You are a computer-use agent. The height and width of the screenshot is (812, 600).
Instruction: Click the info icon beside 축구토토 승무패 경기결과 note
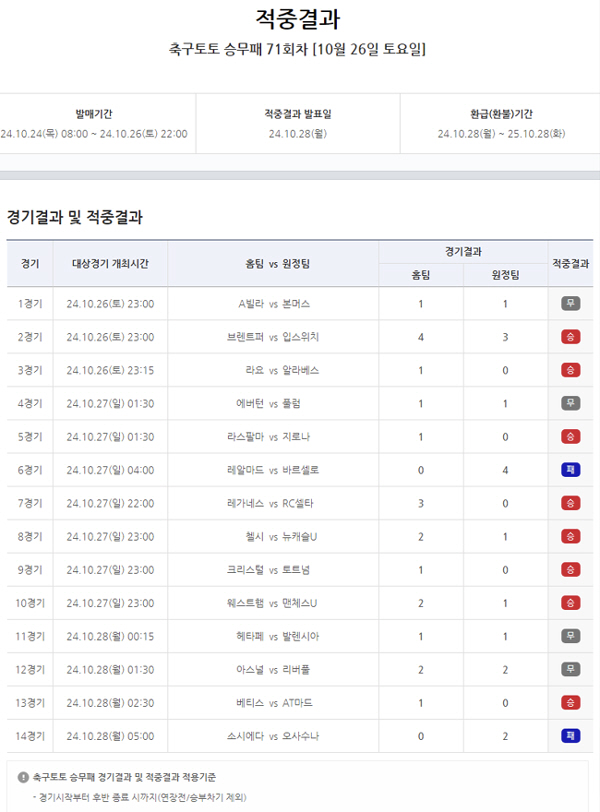coord(23,776)
